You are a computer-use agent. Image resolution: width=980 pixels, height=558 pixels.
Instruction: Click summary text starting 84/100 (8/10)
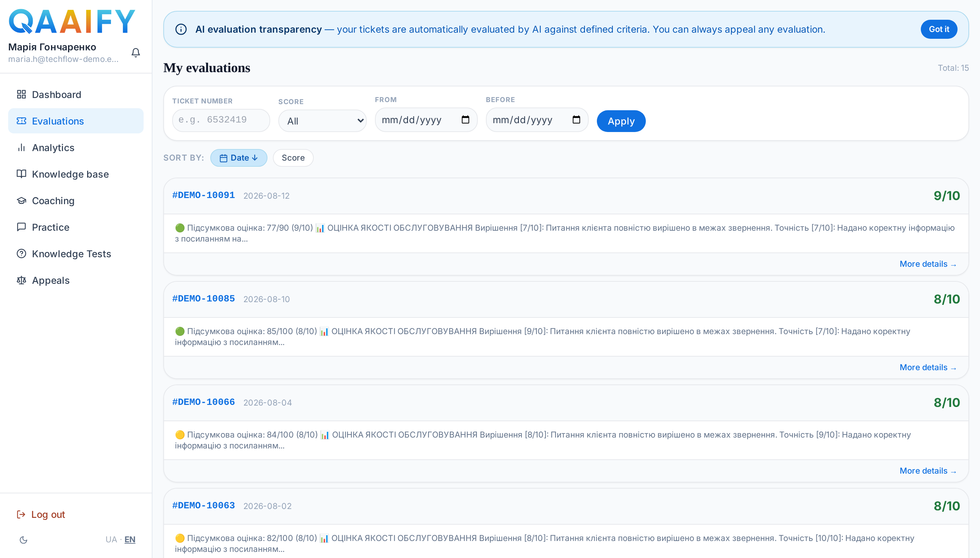click(543, 440)
